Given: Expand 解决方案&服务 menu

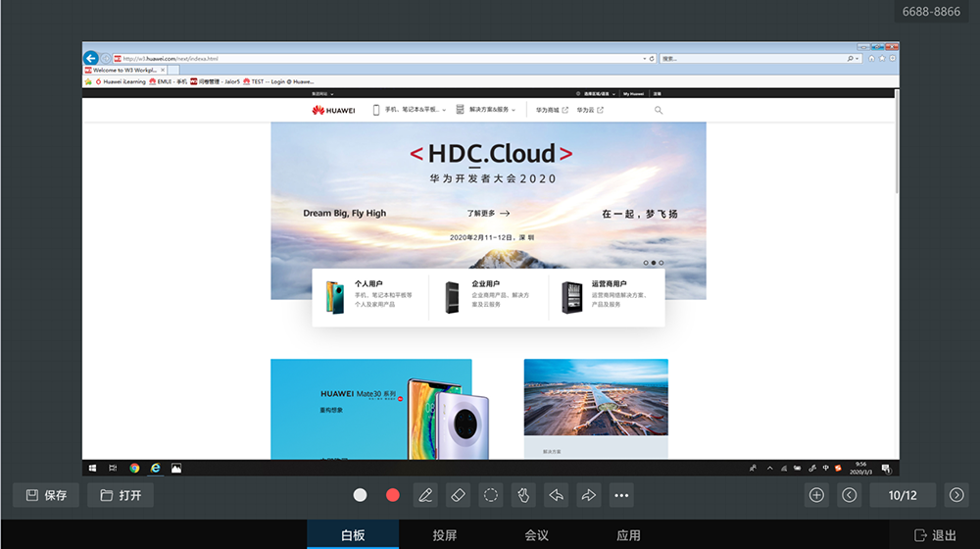Looking at the screenshot, I should [486, 110].
